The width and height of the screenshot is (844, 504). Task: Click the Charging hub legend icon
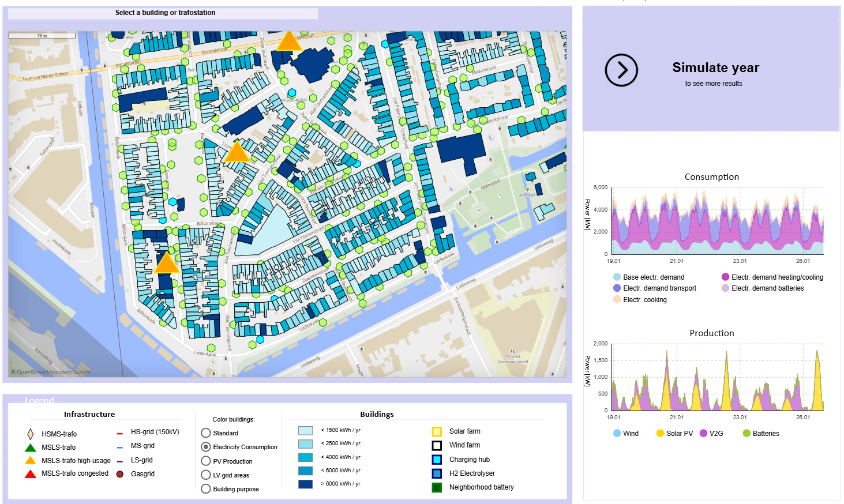(437, 460)
